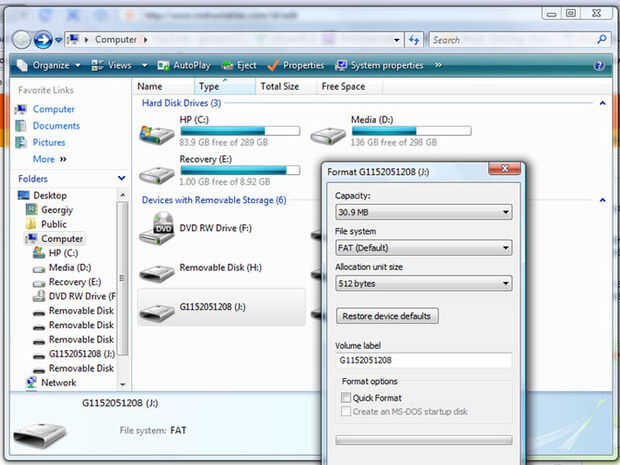This screenshot has width=620, height=465.
Task: Click the Back navigation arrow
Action: [x=22, y=40]
